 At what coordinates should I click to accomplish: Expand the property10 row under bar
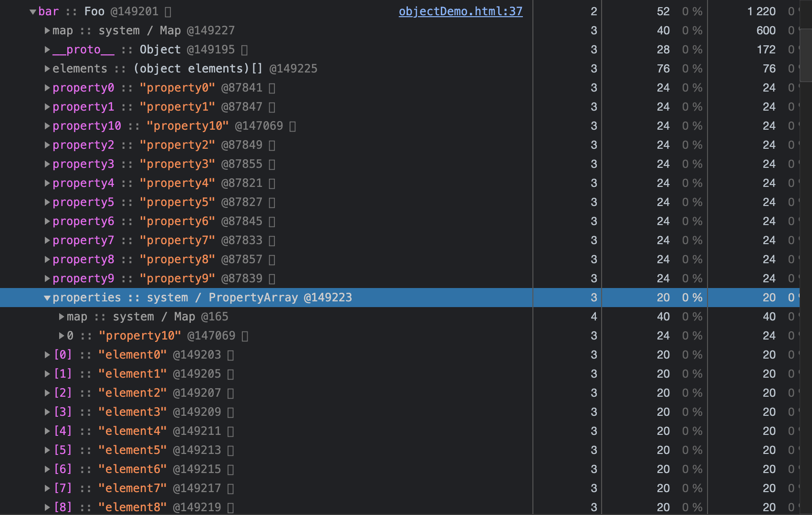coord(47,126)
